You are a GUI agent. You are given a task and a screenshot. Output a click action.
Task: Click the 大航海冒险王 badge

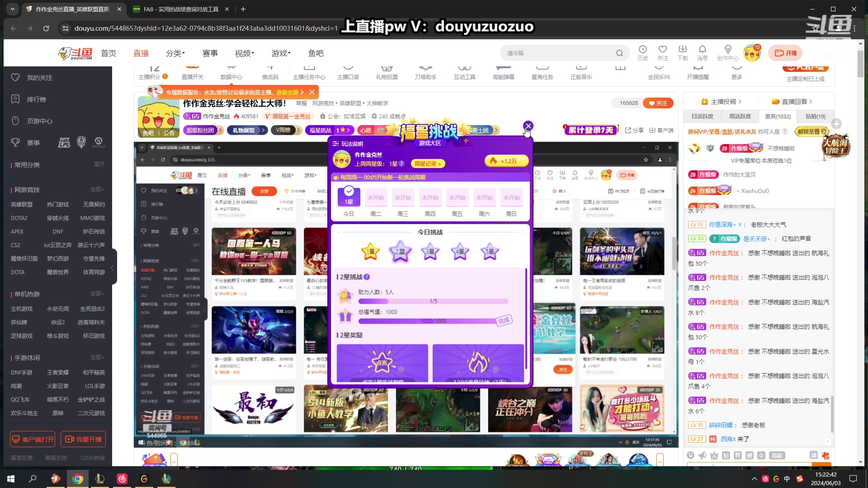point(835,146)
